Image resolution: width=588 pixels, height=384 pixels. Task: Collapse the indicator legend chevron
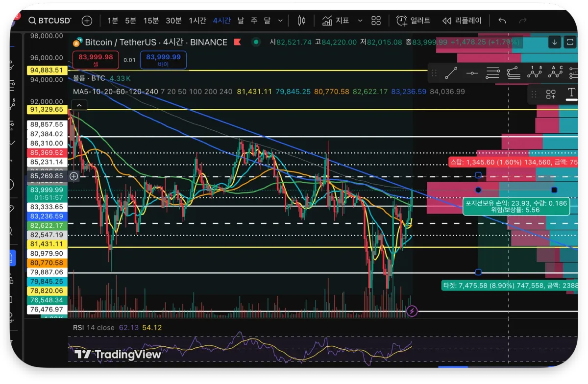[79, 105]
